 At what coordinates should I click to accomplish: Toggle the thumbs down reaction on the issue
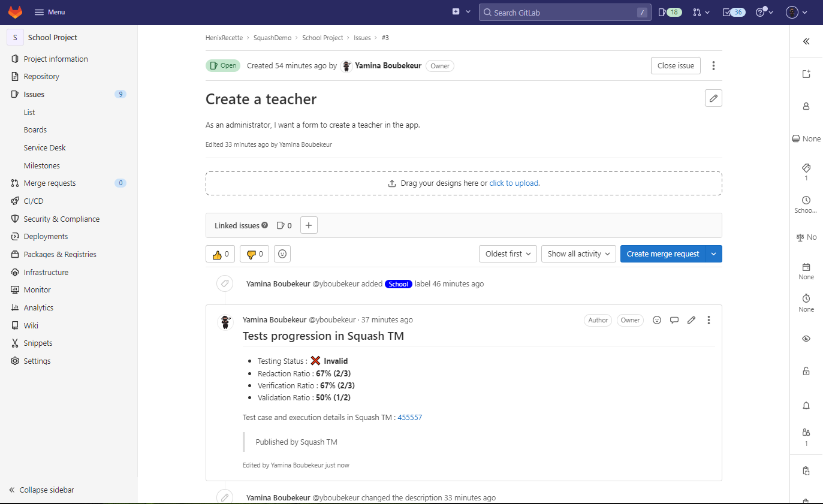click(x=254, y=253)
